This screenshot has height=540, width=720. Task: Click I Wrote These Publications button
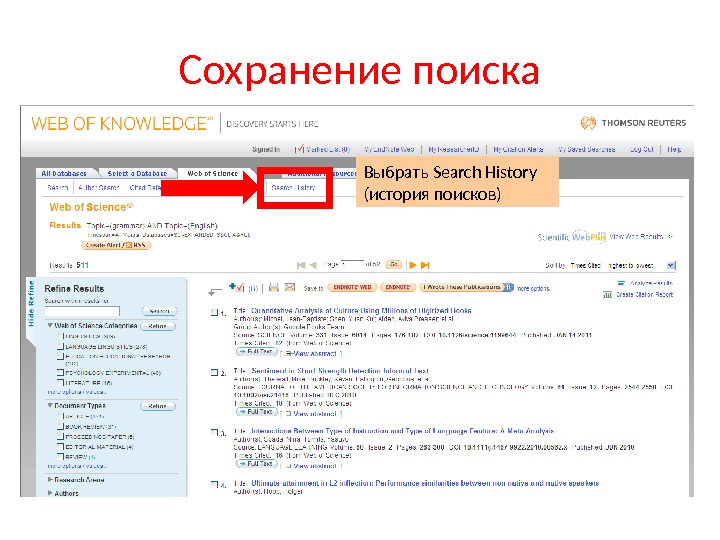(467, 287)
